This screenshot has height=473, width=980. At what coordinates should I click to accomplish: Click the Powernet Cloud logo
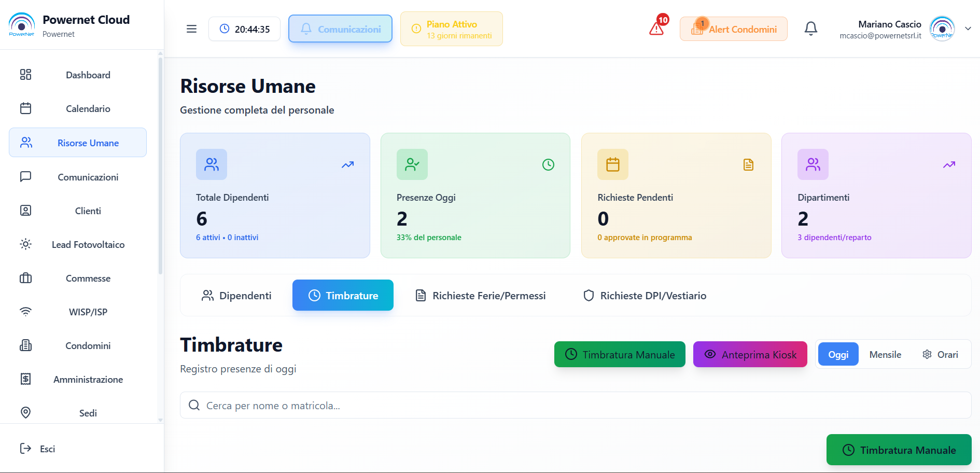click(22, 25)
